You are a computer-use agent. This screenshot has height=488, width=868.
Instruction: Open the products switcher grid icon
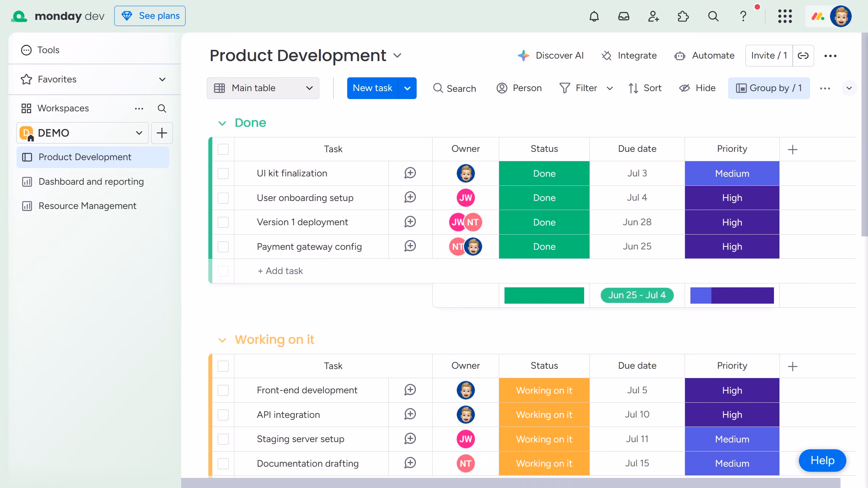[785, 16]
